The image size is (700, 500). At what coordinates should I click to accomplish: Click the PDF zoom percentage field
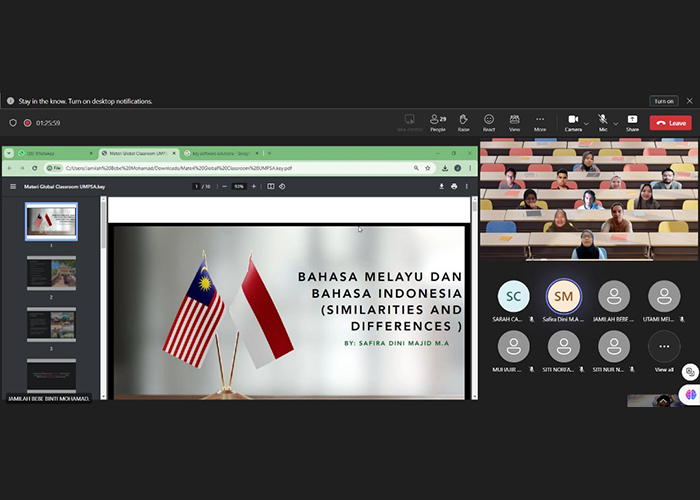pos(239,186)
